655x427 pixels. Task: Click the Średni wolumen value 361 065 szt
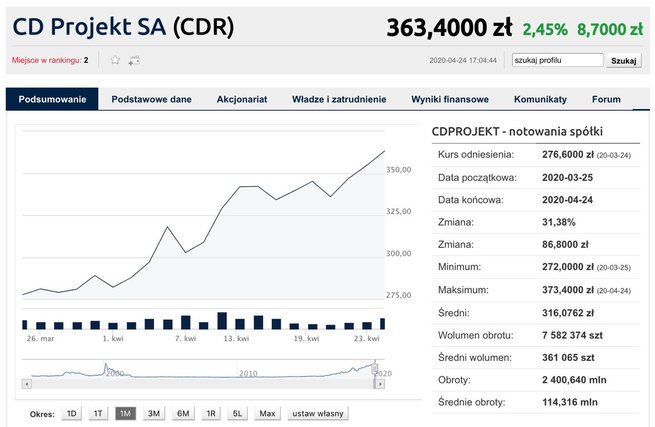point(568,358)
